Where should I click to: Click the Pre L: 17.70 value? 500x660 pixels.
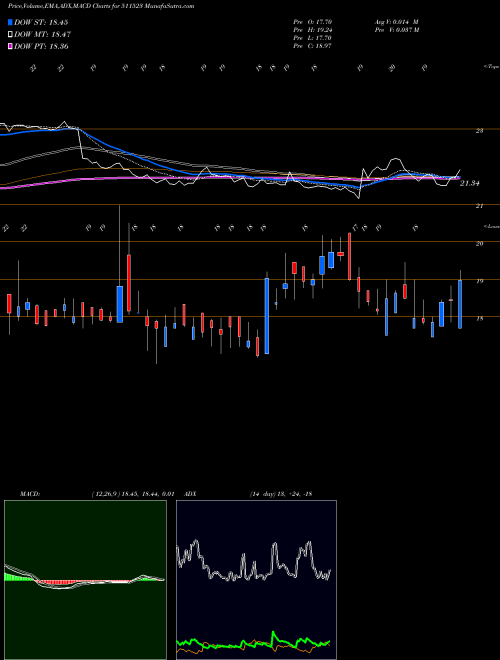coord(313,38)
